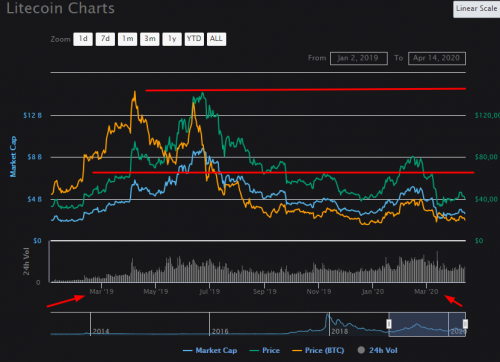Screen dimensions: 500x362
Task: Click the orange Price (BTC) legend marker
Action: [297, 351]
